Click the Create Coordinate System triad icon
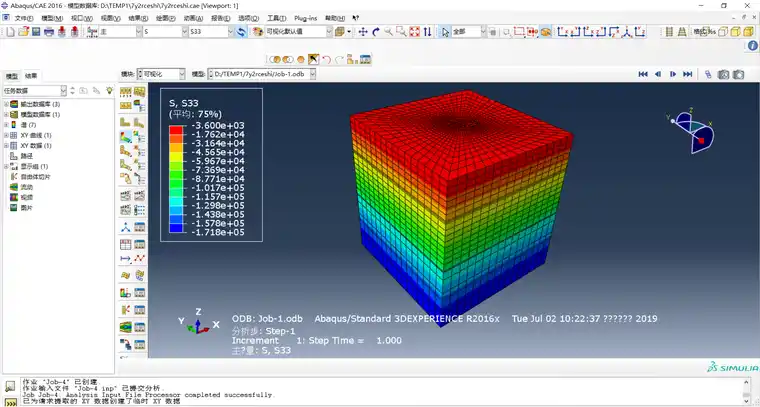Viewport: 760px width, 407px height. pos(126,227)
